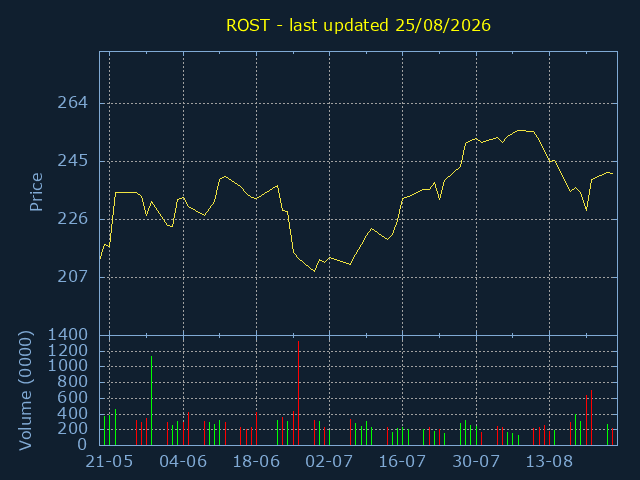This screenshot has height=480, width=640.
Task: Click the second-tallest red volume bar near chart end
Action: click(591, 417)
